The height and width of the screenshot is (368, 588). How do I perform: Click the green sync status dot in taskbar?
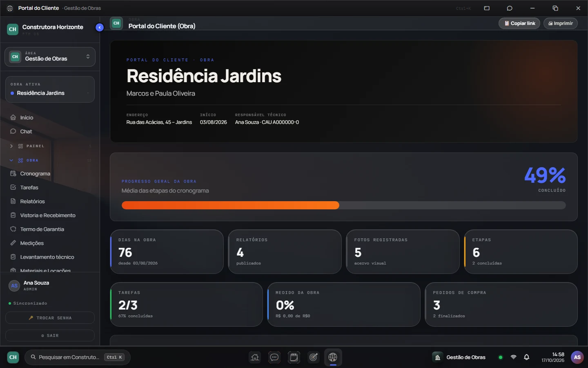[501, 357]
